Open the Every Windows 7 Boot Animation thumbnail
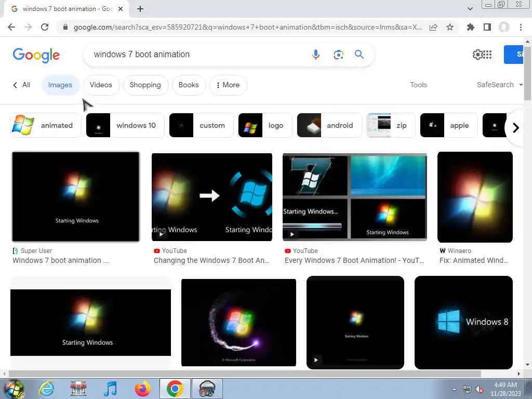This screenshot has width=532, height=399. pos(354,197)
